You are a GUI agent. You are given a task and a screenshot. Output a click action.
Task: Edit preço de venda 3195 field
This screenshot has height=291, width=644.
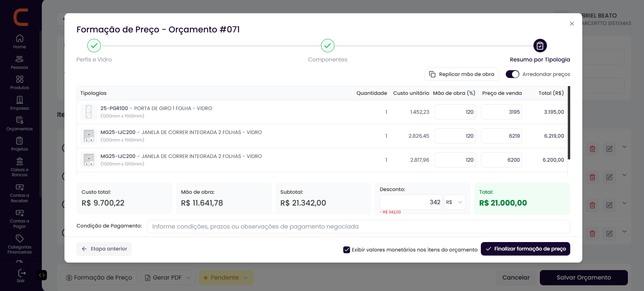[501, 112]
